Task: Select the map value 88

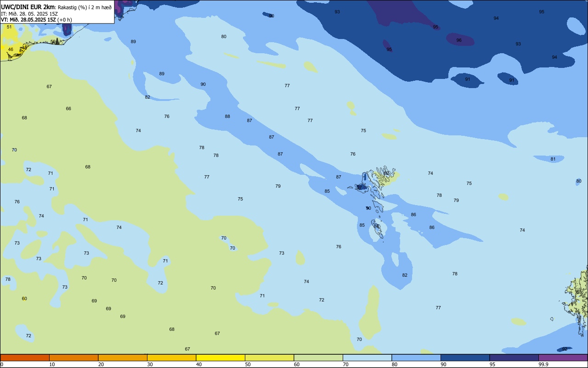Action: click(227, 117)
